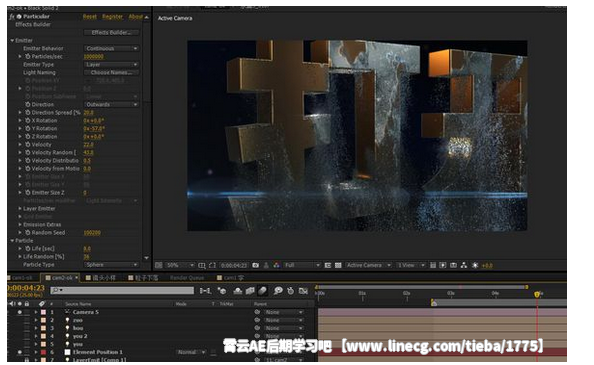
Task: Toggle the Y Rotation stopwatch
Action: click(x=28, y=128)
